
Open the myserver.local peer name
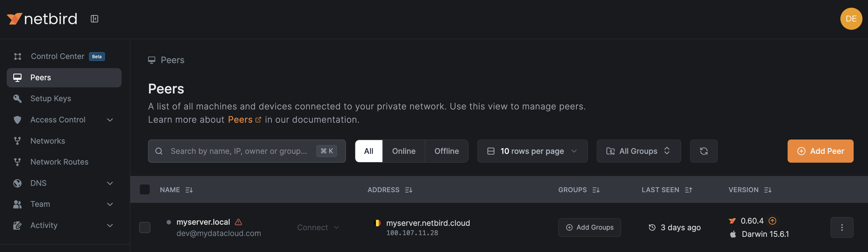point(203,222)
